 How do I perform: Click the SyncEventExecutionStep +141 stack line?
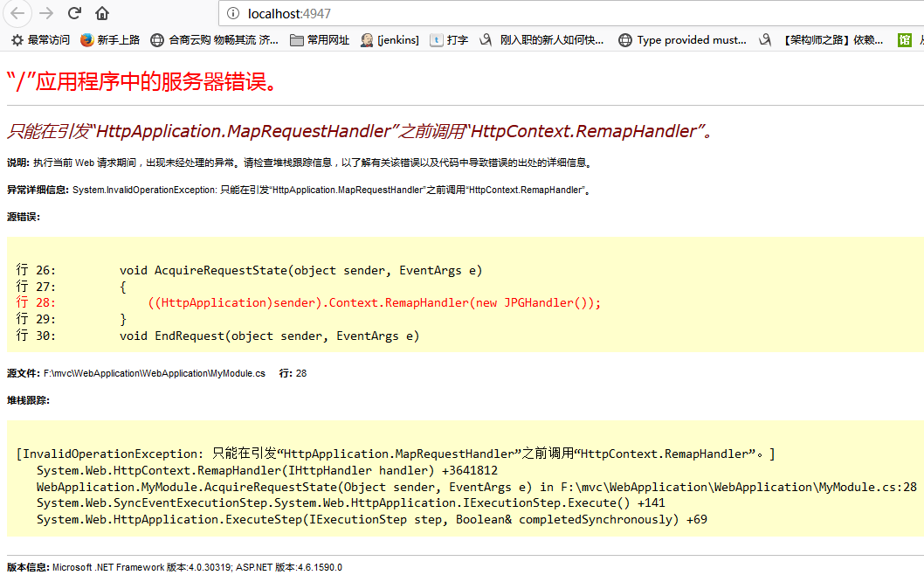[350, 503]
